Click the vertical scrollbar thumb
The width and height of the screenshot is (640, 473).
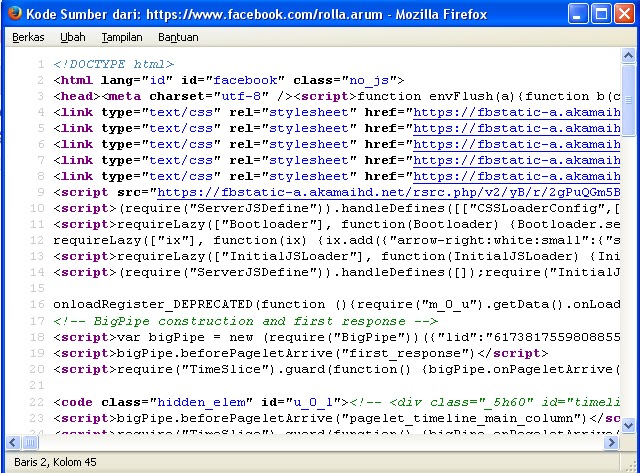click(x=628, y=100)
